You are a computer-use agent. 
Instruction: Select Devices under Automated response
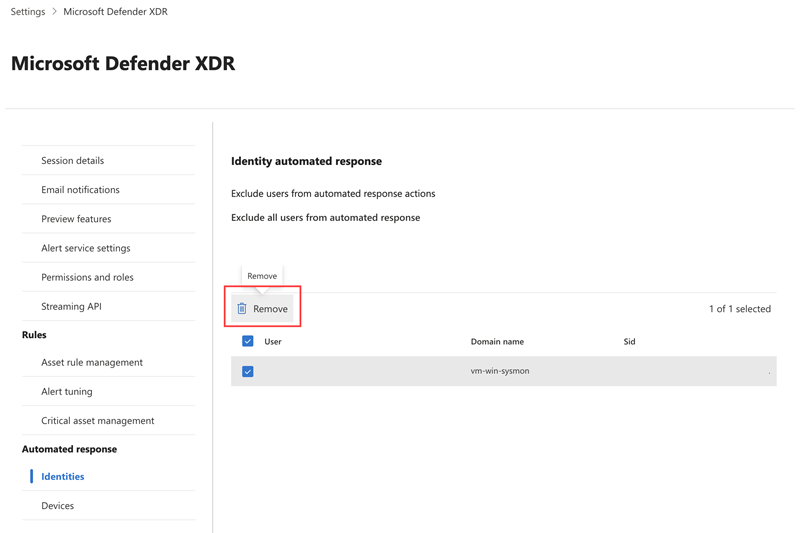point(58,505)
